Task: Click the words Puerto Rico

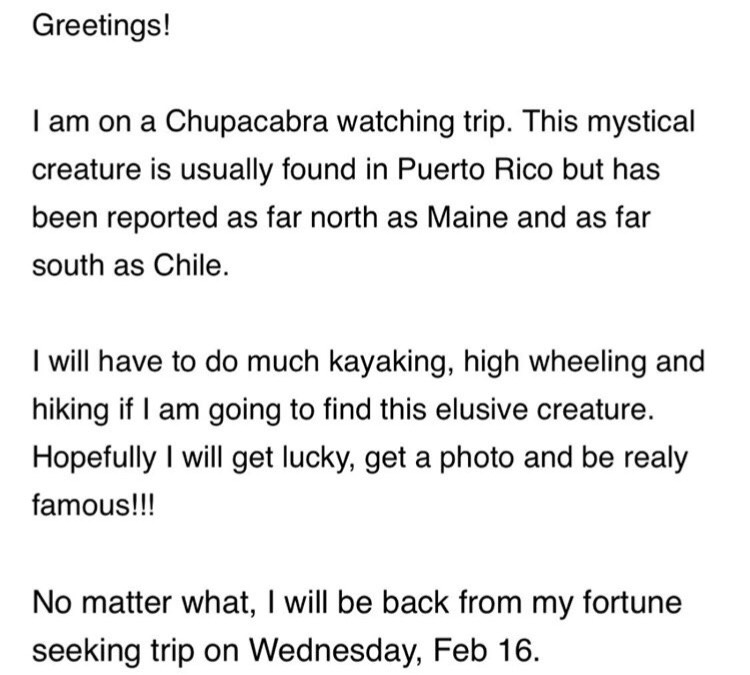Action: coord(474,170)
